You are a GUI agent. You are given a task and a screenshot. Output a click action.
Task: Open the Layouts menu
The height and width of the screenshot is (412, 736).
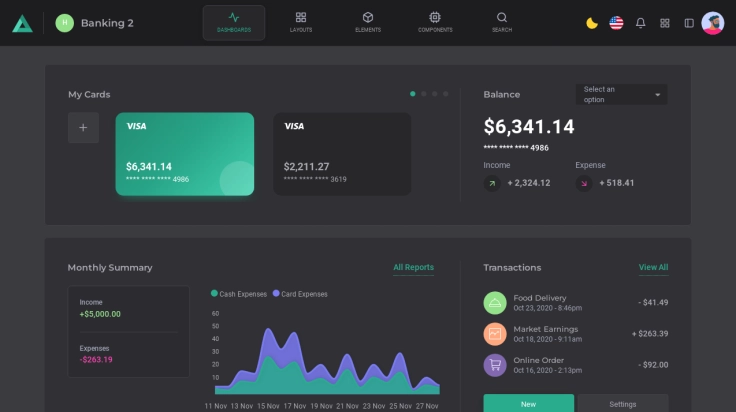[301, 22]
